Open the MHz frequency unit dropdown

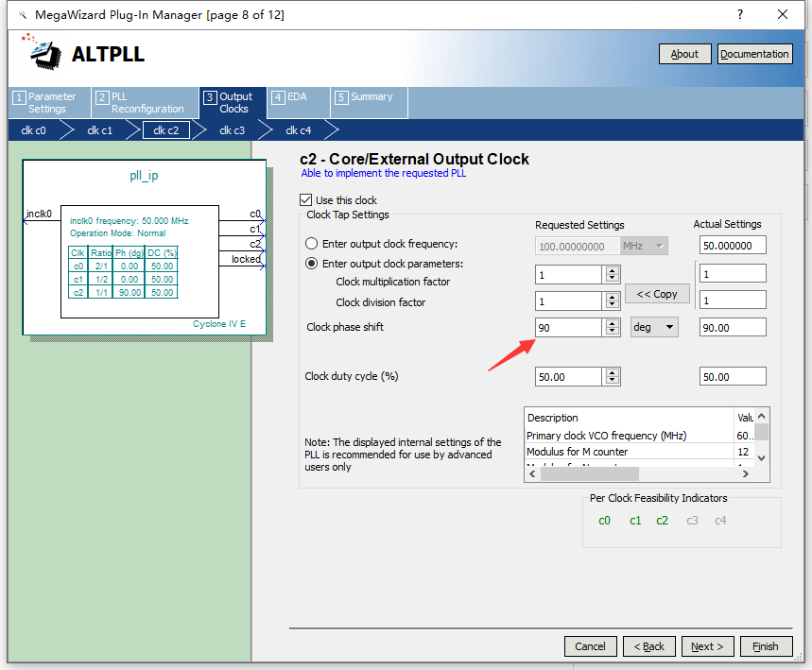click(x=645, y=246)
